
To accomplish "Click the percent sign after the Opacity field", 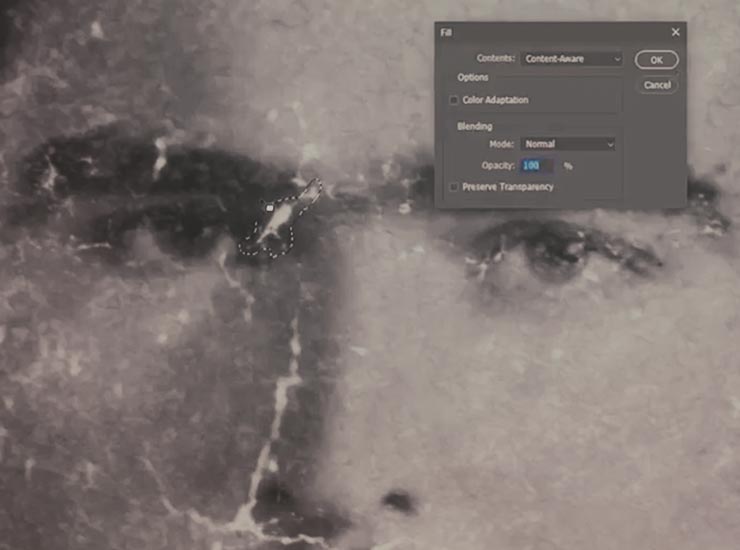I will (x=568, y=165).
